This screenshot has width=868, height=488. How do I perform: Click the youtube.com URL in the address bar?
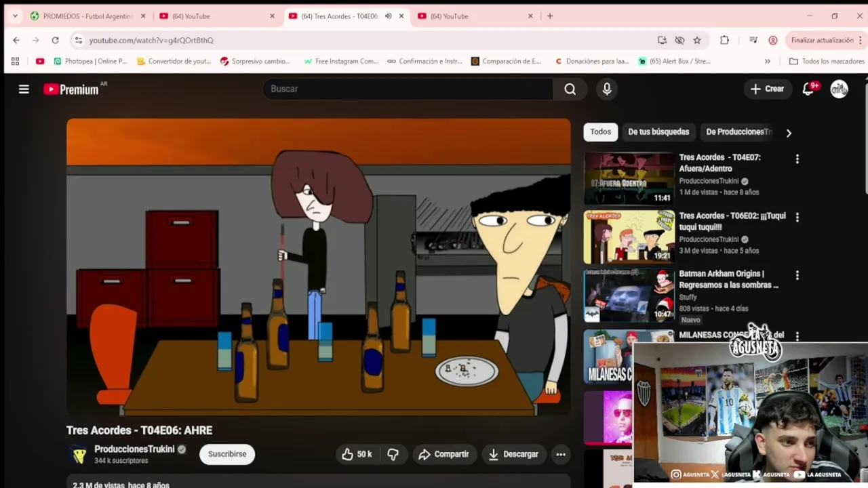[151, 40]
